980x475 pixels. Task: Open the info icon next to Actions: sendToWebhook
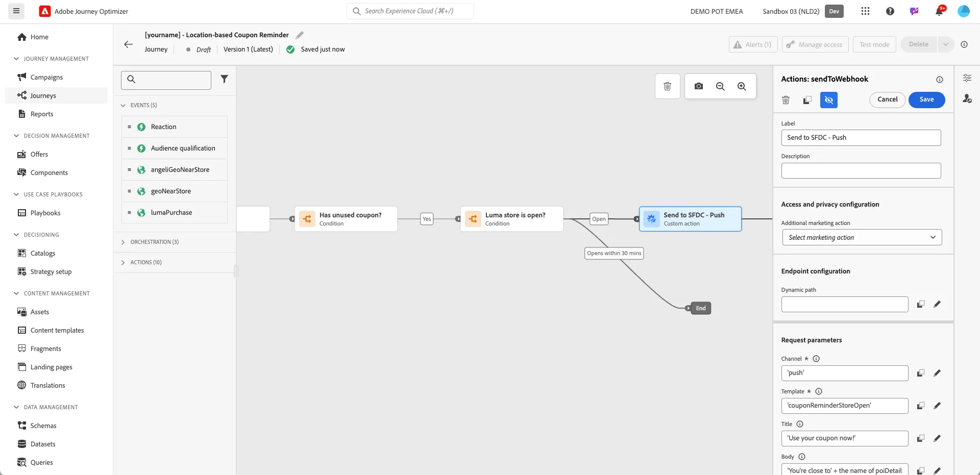pyautogui.click(x=940, y=80)
